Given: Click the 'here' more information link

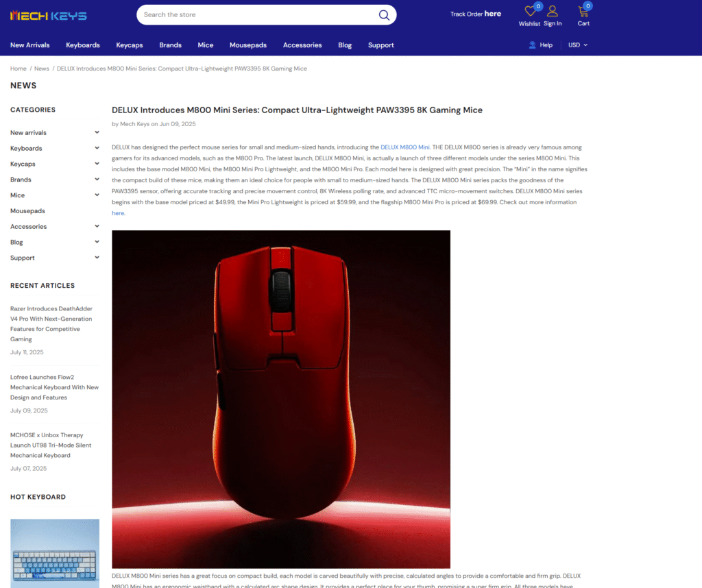Looking at the screenshot, I should pos(118,213).
